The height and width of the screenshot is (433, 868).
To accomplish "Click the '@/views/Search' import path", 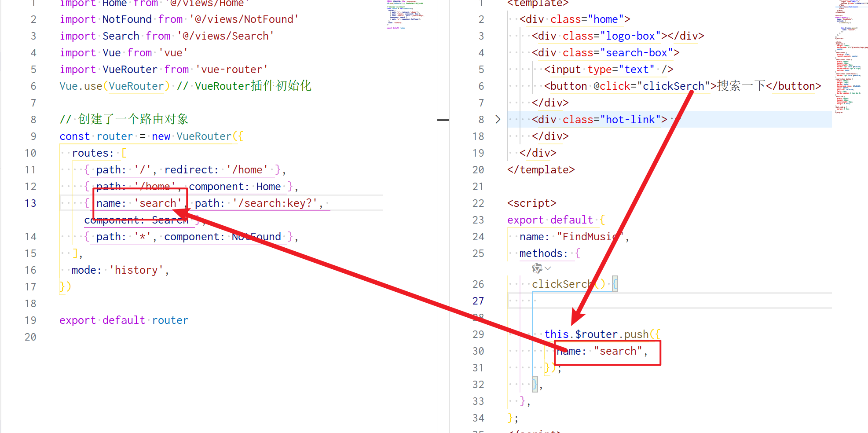I will 226,36.
